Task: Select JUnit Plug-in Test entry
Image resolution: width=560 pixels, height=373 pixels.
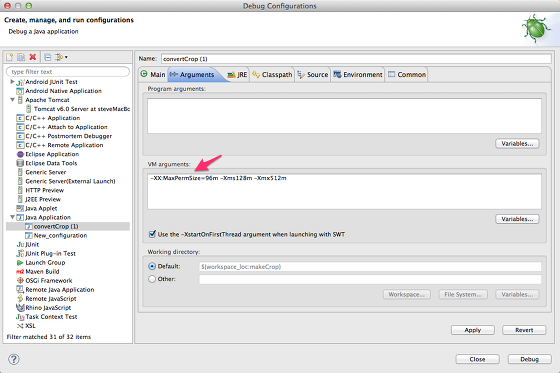Action: [50, 253]
